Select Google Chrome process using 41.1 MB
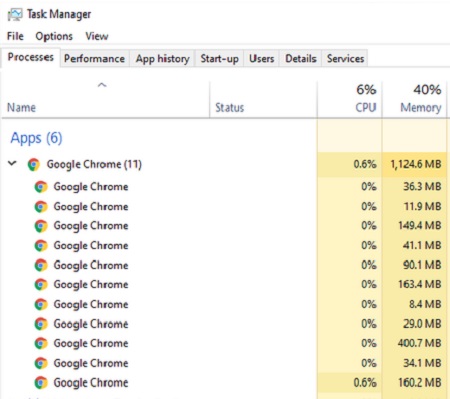Image resolution: width=450 pixels, height=399 pixels. (91, 246)
